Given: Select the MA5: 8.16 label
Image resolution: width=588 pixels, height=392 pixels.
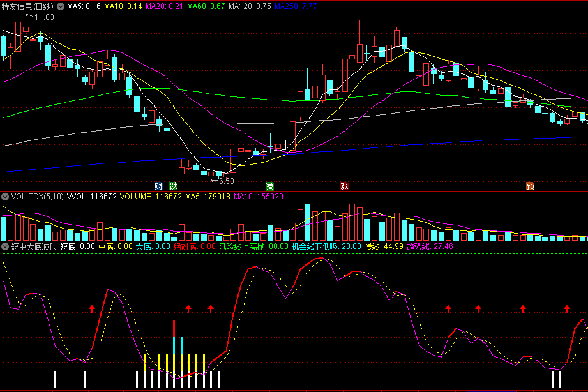Looking at the screenshot, I should pos(84,6).
